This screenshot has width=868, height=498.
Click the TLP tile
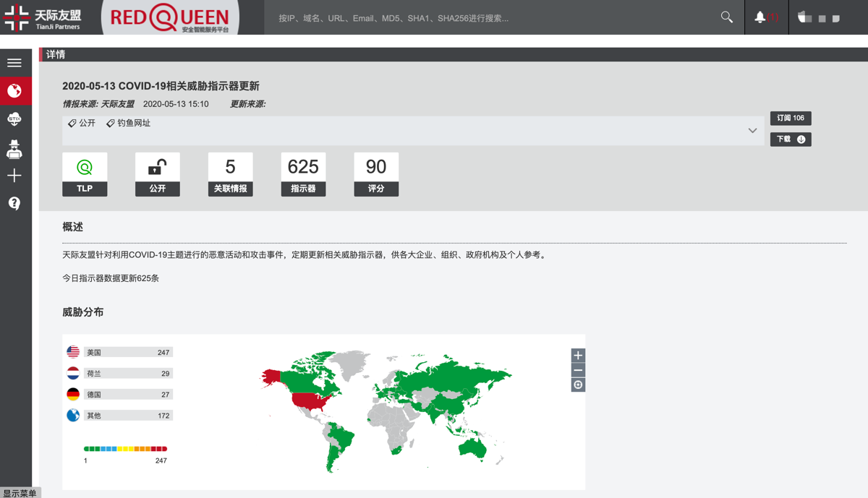[85, 174]
